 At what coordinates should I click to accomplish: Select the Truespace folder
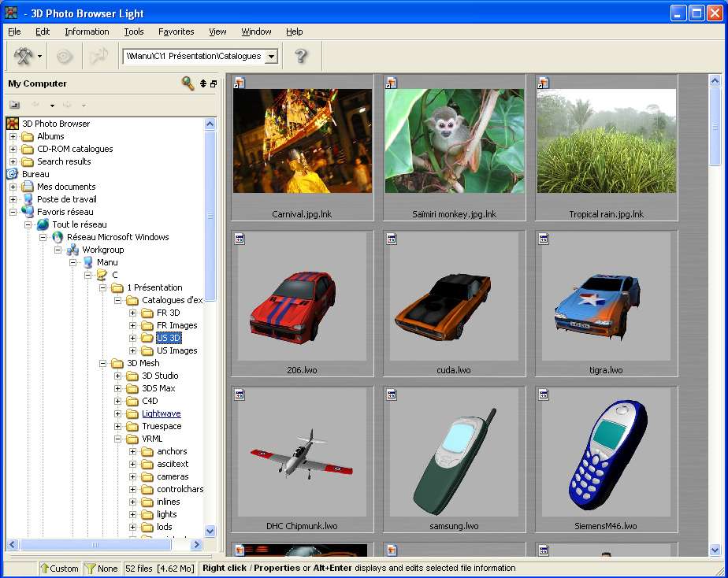click(162, 426)
